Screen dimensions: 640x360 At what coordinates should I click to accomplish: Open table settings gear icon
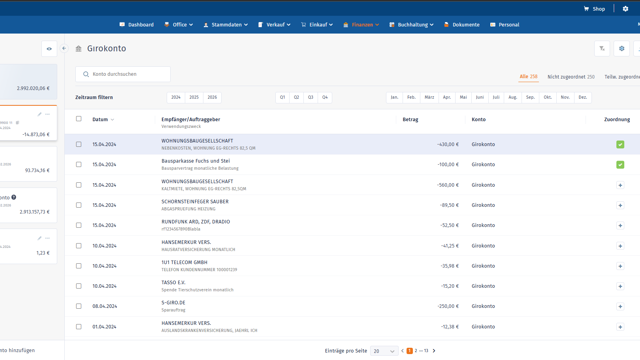point(622,49)
